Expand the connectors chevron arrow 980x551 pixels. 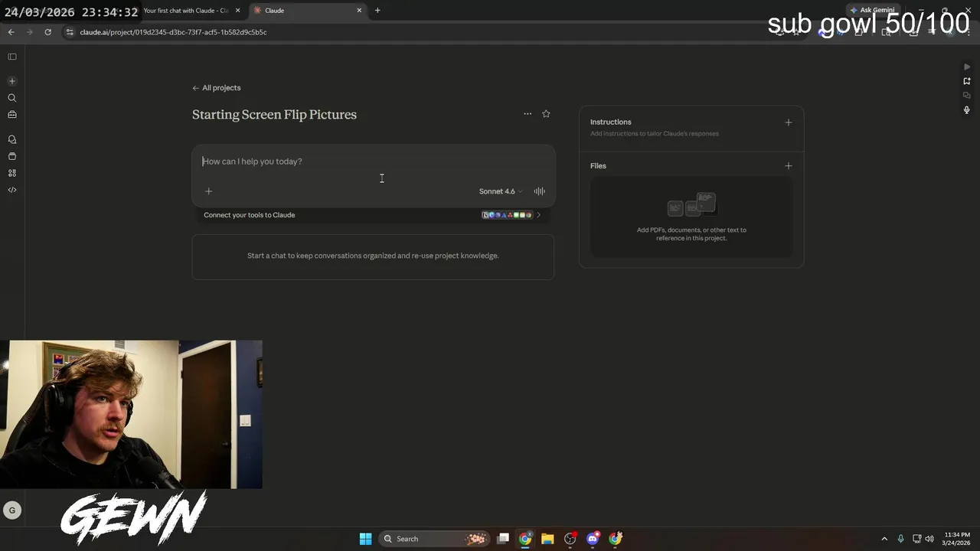click(538, 215)
